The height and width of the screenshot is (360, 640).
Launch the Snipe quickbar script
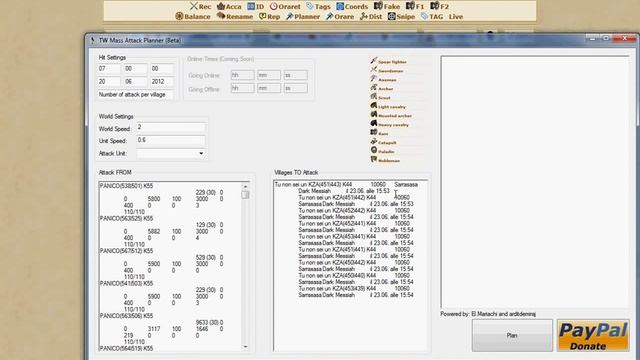(x=401, y=16)
